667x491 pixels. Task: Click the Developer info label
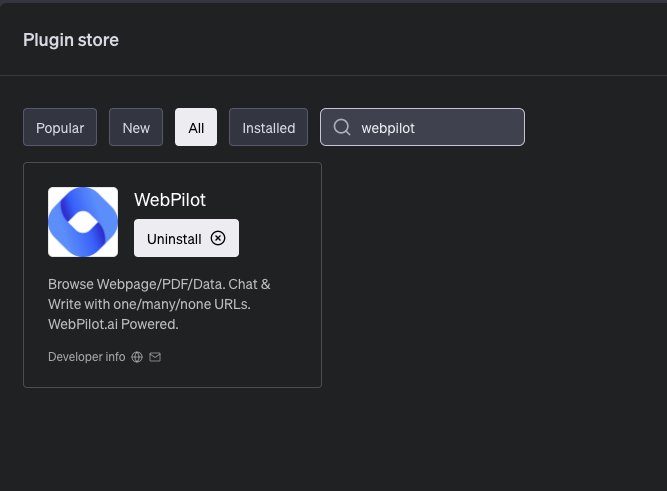coord(87,357)
